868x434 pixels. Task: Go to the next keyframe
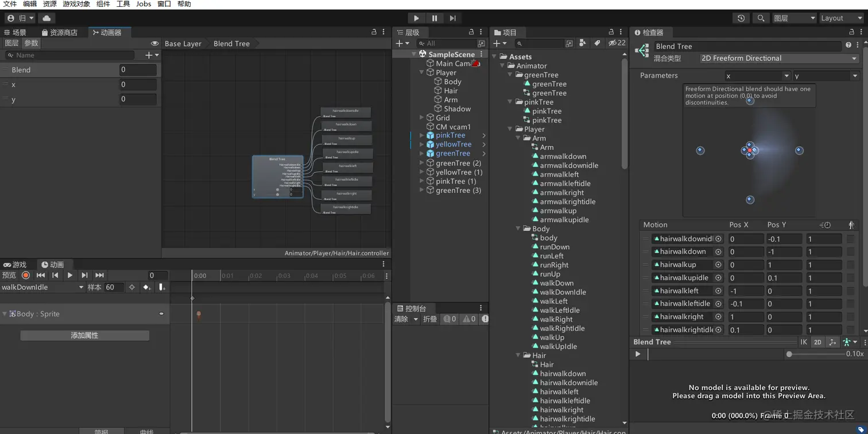tap(84, 276)
